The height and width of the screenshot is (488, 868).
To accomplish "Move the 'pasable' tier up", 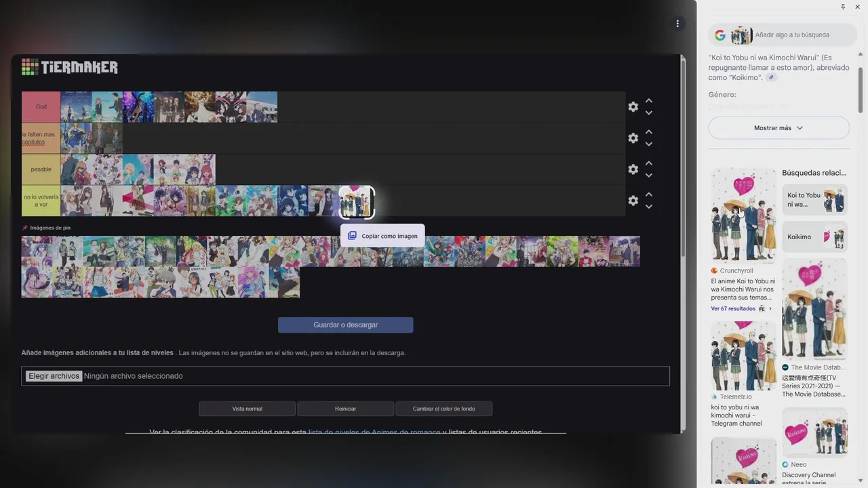I will [x=649, y=163].
